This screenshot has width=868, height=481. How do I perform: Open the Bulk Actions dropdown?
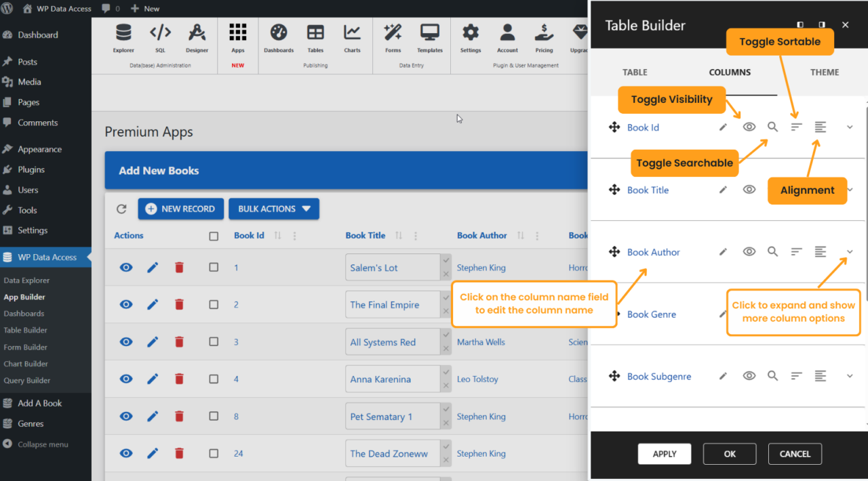pyautogui.click(x=274, y=209)
